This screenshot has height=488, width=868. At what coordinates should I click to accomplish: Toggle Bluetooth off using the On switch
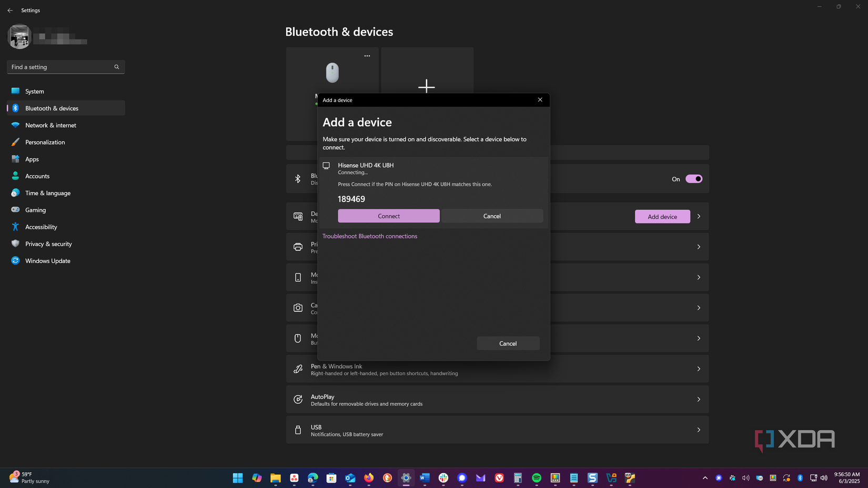click(x=694, y=179)
